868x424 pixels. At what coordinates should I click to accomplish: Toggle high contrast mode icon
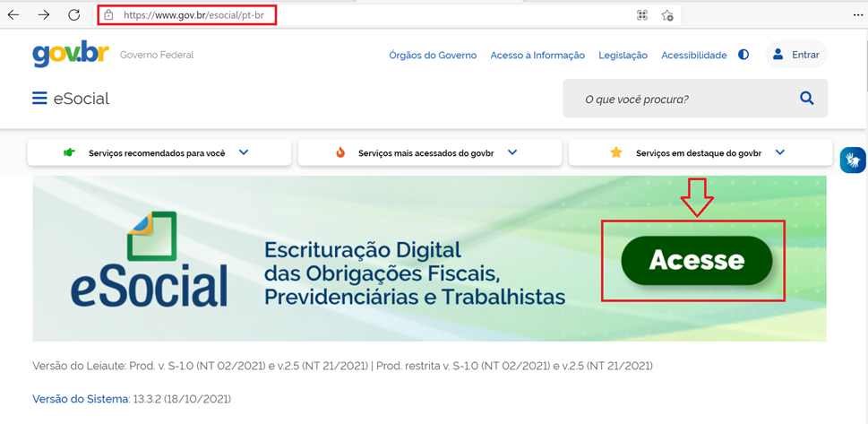pyautogui.click(x=743, y=55)
